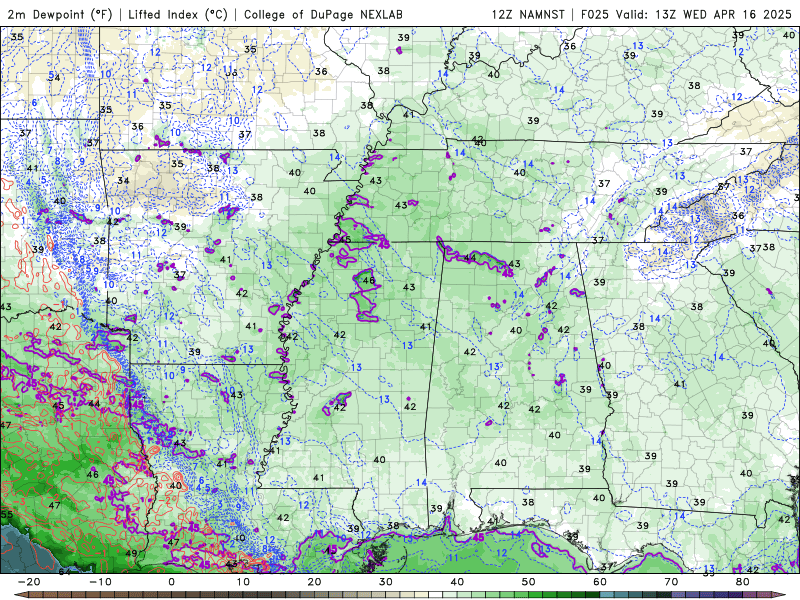The image size is (800, 600).
Task: Click the '60' color scale label
Action: click(x=600, y=582)
